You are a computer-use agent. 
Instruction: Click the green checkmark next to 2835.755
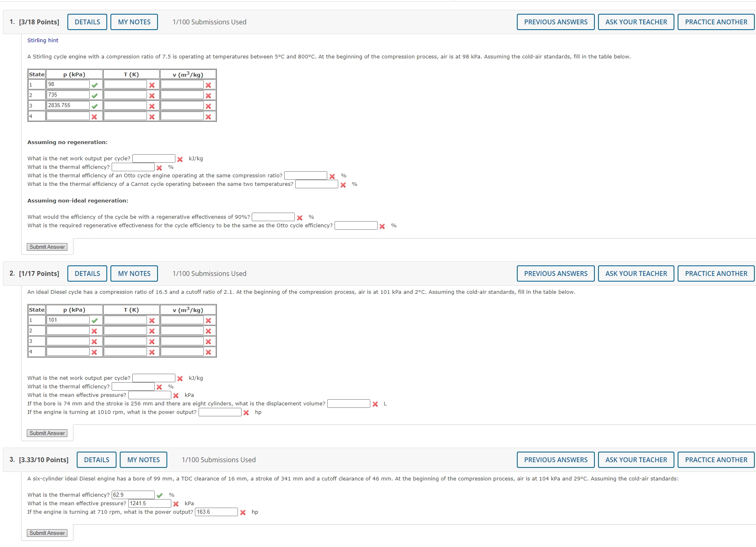tap(94, 106)
